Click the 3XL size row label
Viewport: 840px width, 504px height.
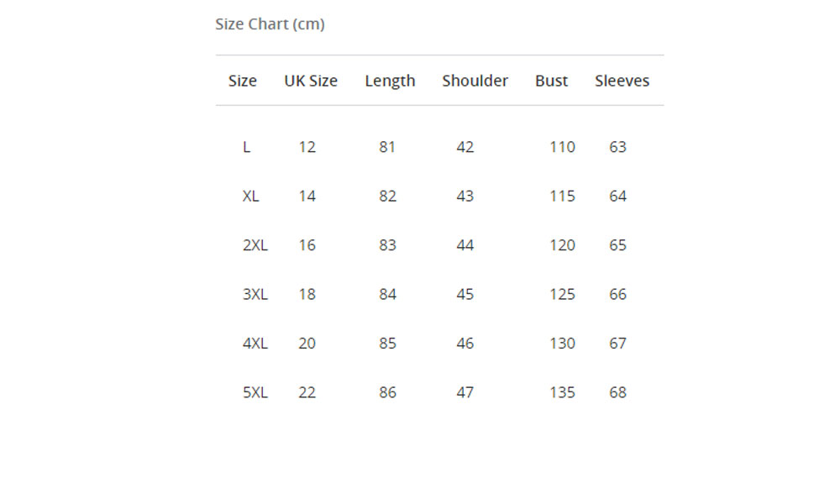[255, 294]
